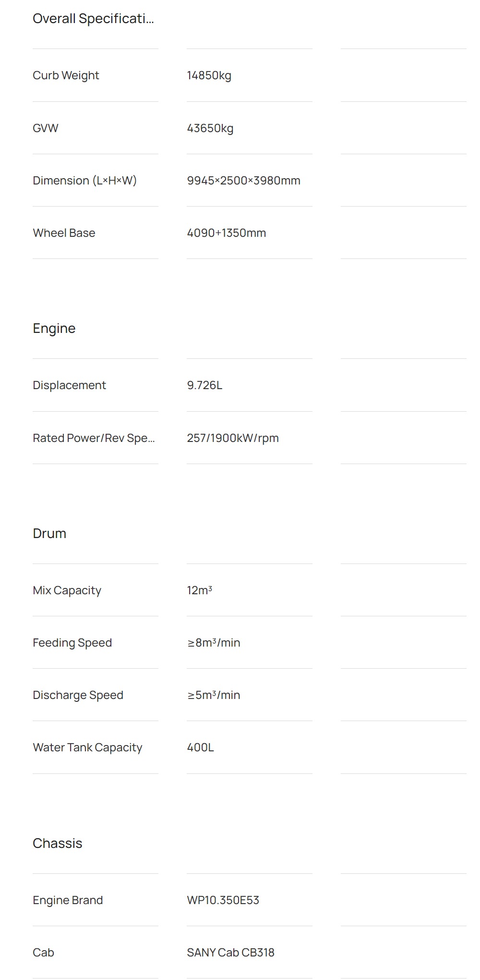The width and height of the screenshot is (480, 980).
Task: Click the Engine section heading
Action: [54, 329]
